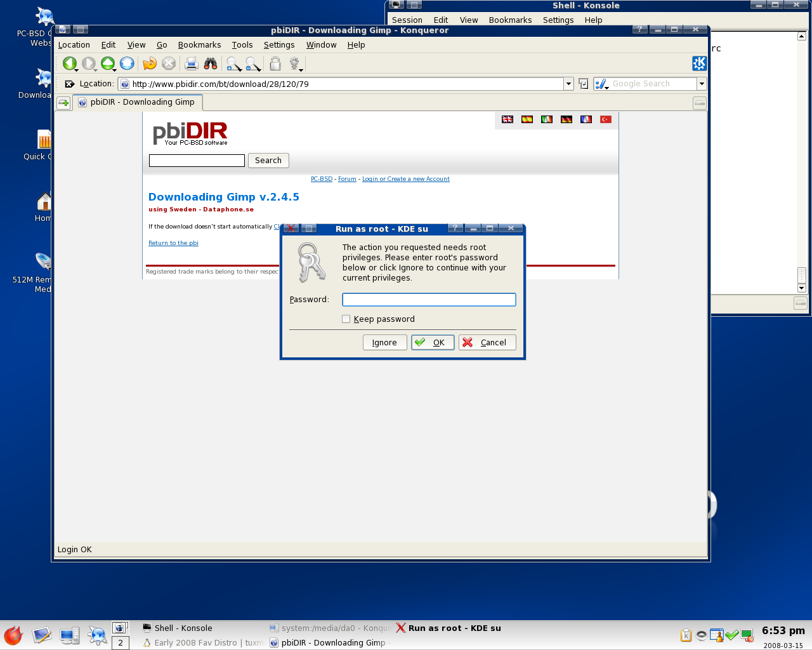
Task: Open the Window menu in Konqueror
Action: pos(321,45)
